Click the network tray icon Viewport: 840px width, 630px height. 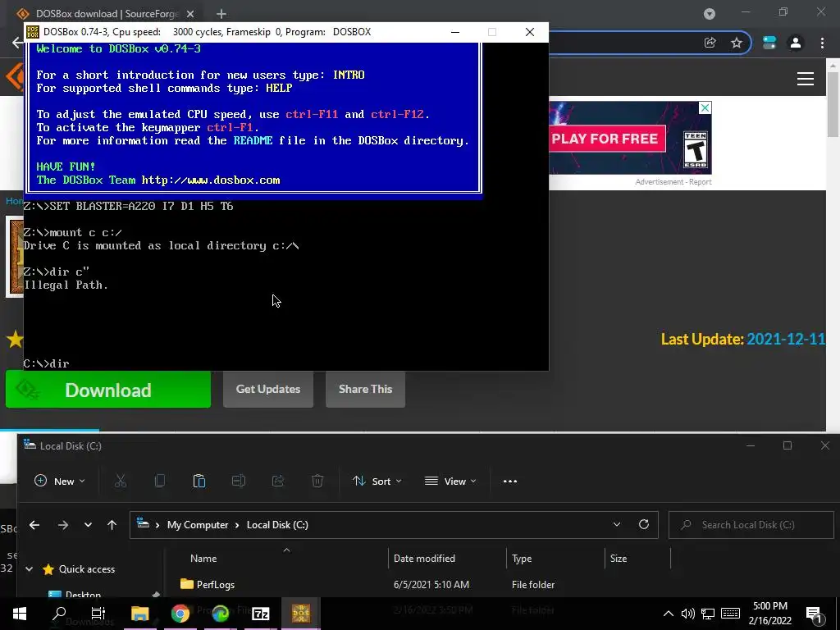click(x=708, y=614)
